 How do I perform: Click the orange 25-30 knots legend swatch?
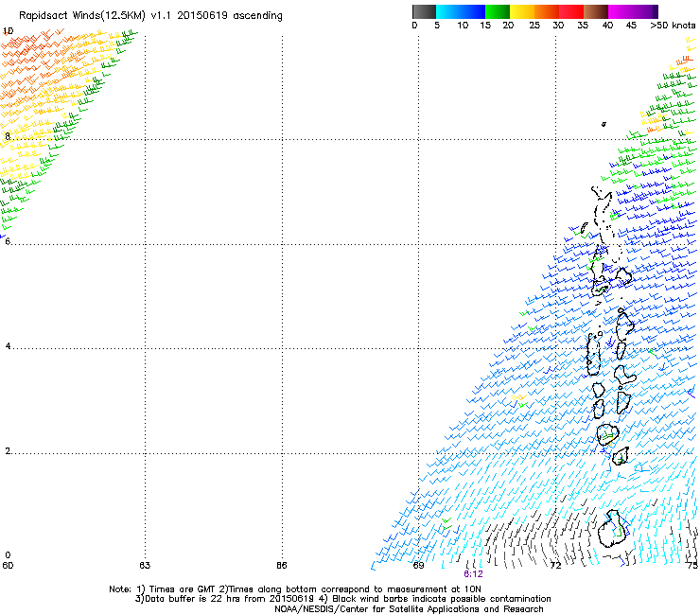547,11
